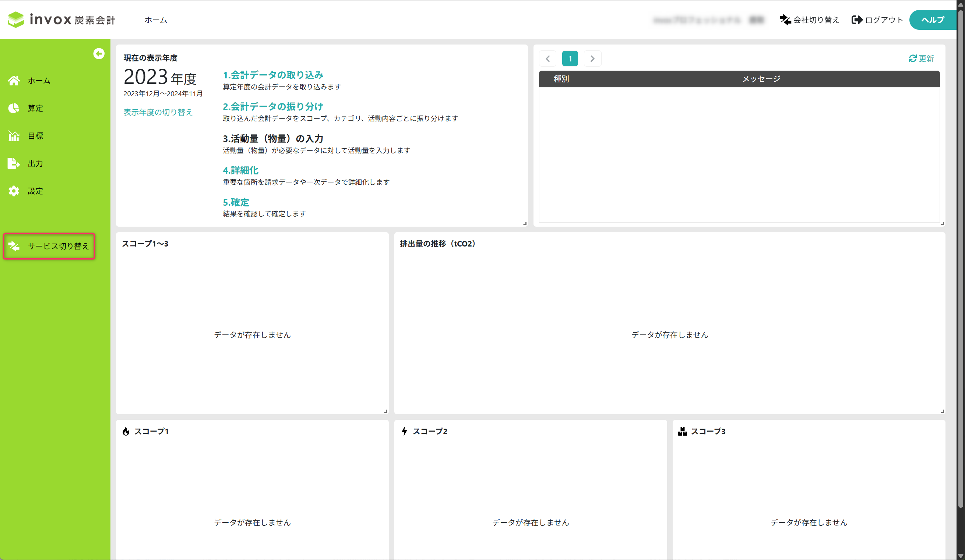Collapse the sidebar with the arrow icon
Screen dimensions: 965x560
click(x=99, y=54)
